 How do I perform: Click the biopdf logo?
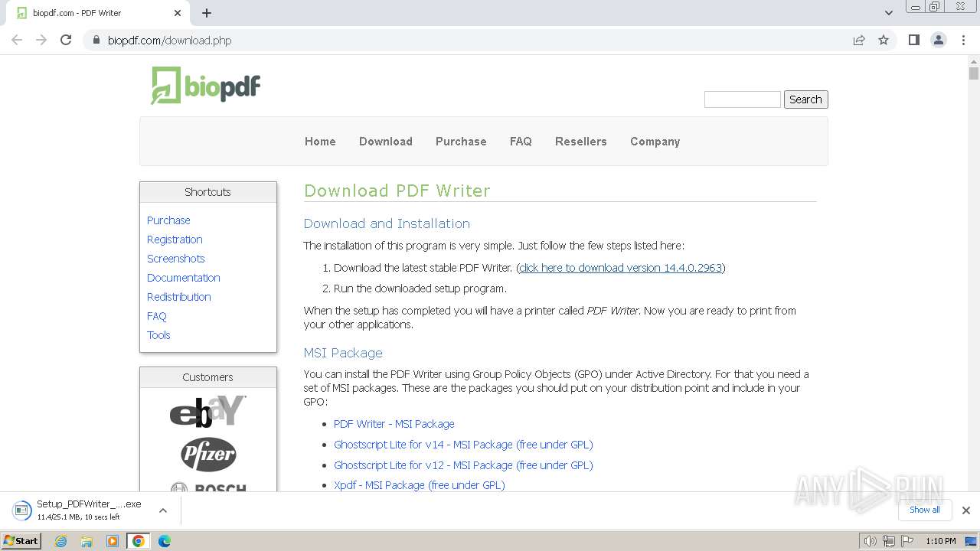[205, 85]
